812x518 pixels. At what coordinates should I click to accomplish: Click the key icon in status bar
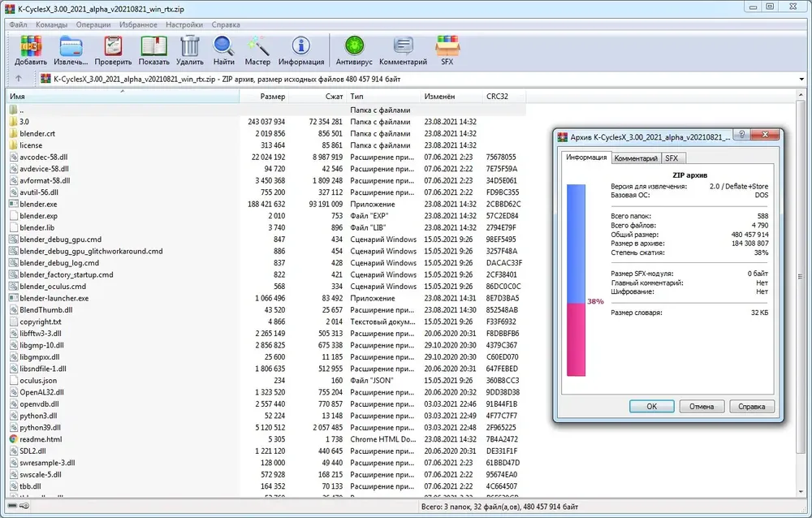(24, 506)
